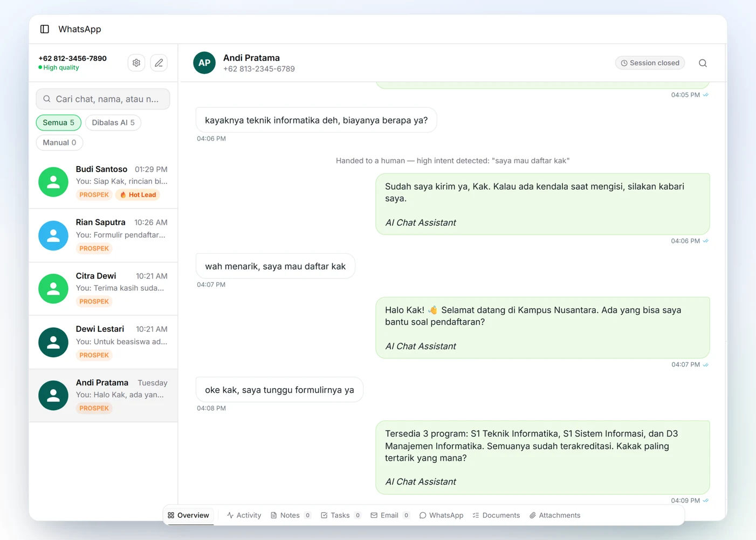Open Dewi Lestari conversation
Image resolution: width=756 pixels, height=540 pixels.
104,342
